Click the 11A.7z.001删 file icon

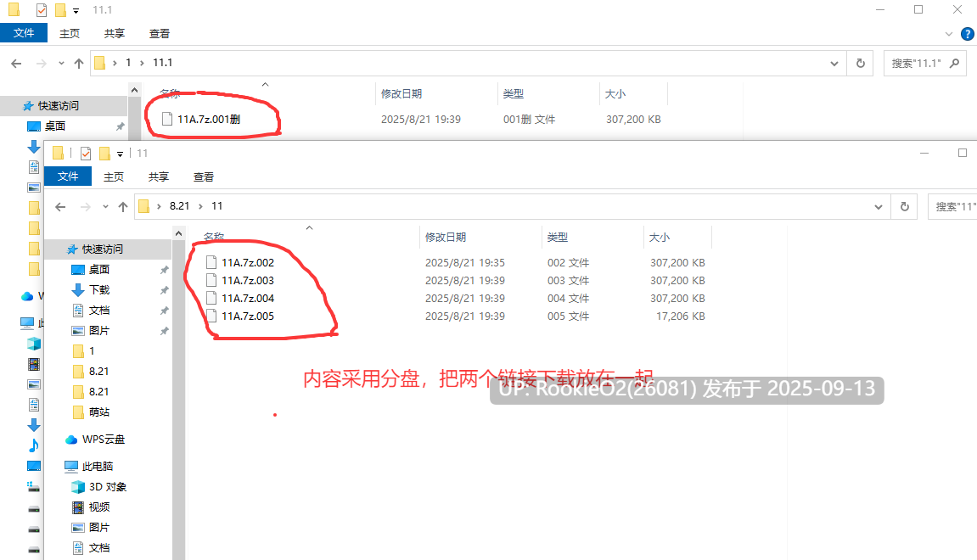[x=167, y=118]
